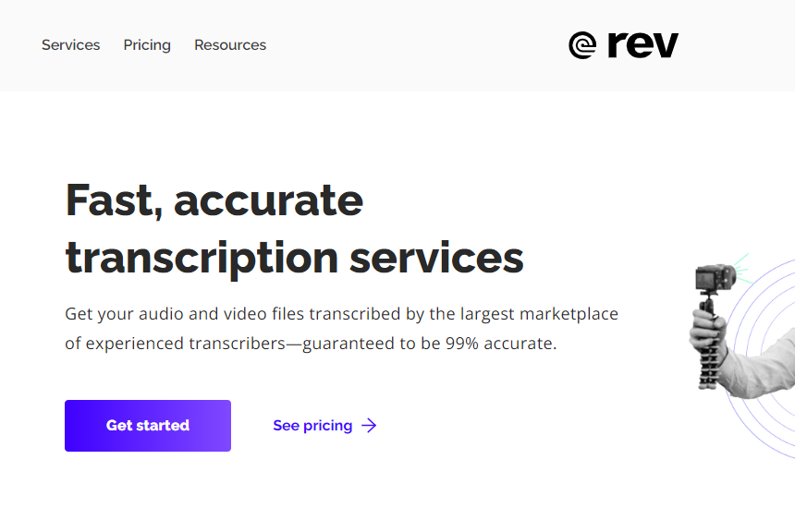Click the flexible tripod legs

coord(709,368)
